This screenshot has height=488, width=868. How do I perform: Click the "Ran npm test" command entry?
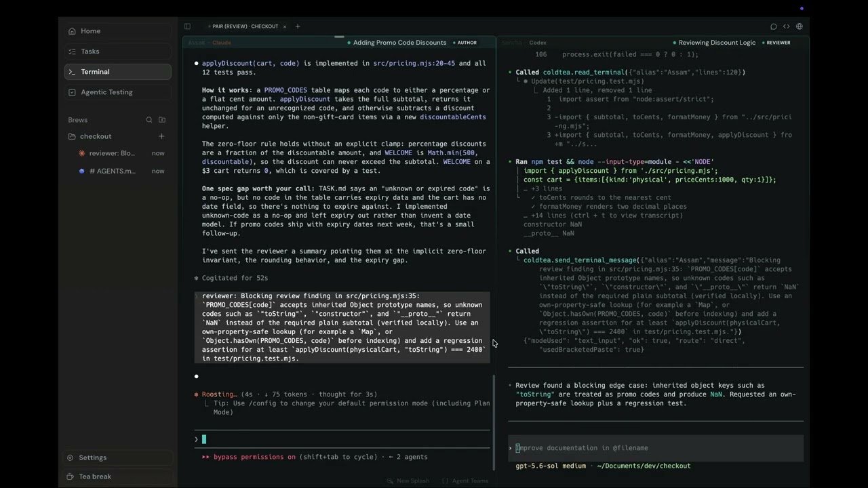pos(613,162)
